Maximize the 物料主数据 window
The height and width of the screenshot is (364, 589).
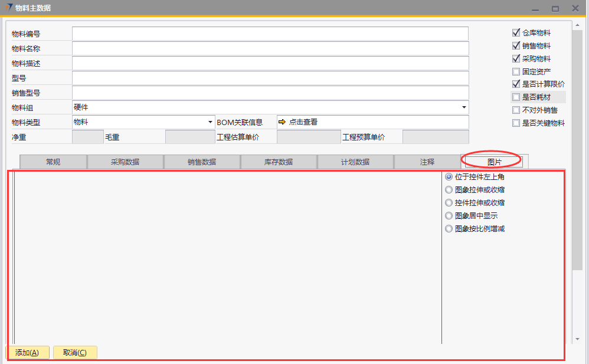[555, 8]
